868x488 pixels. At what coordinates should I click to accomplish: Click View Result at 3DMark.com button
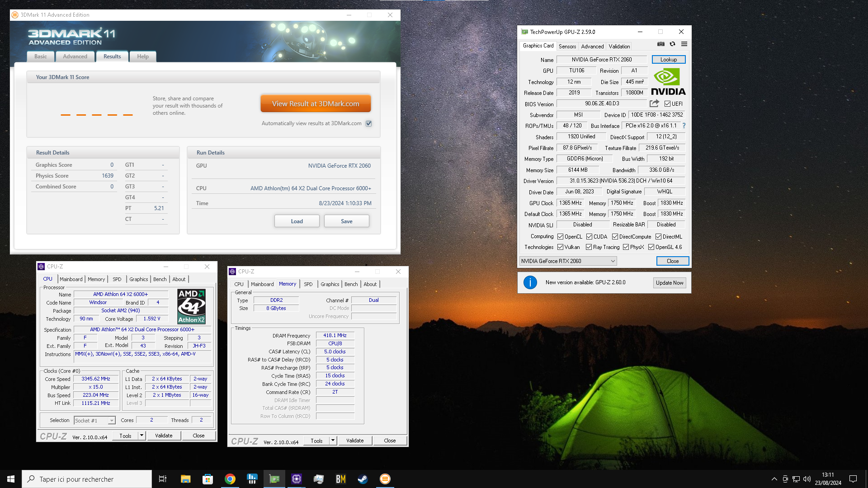(316, 103)
